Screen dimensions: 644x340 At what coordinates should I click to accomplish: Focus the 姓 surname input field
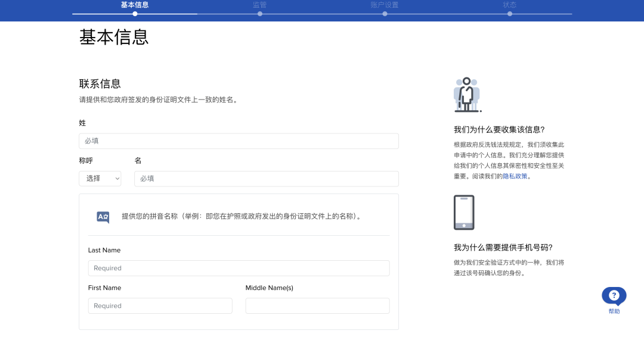point(239,141)
